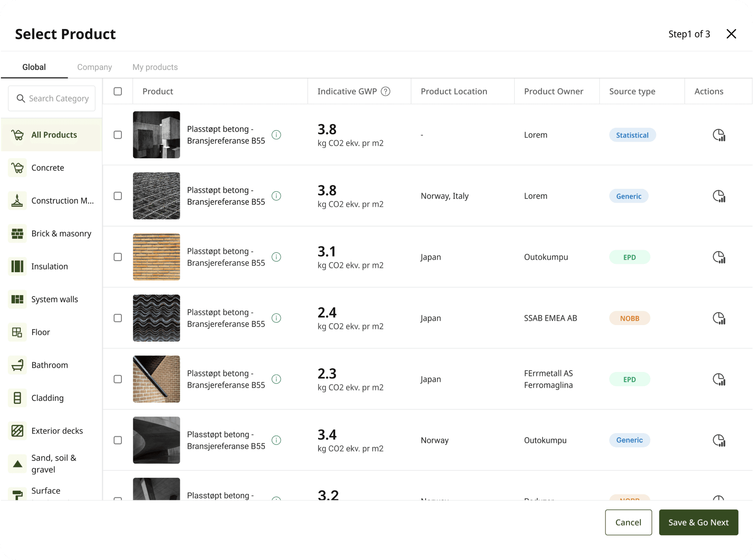Open chart action for the FErrmetall AS row
Image resolution: width=753 pixels, height=560 pixels.
click(719, 380)
